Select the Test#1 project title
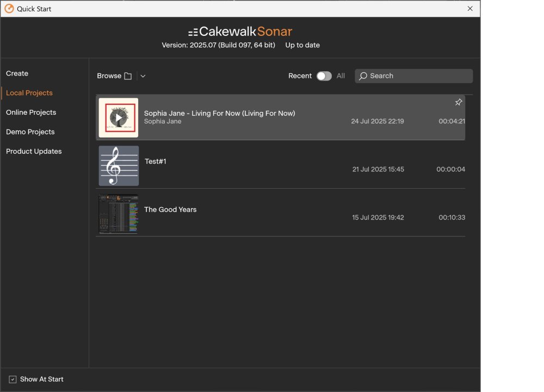Screen dimensions: 544x392 [x=156, y=161]
